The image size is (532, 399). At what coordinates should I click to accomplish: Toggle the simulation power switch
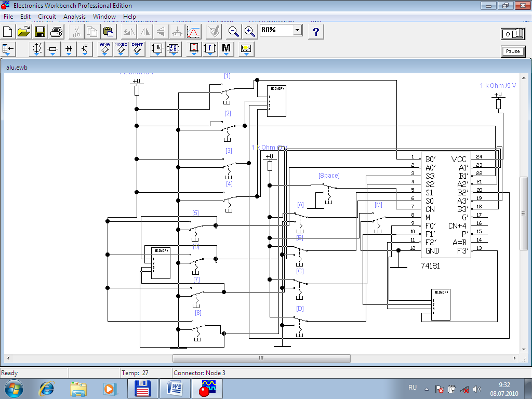(x=513, y=34)
